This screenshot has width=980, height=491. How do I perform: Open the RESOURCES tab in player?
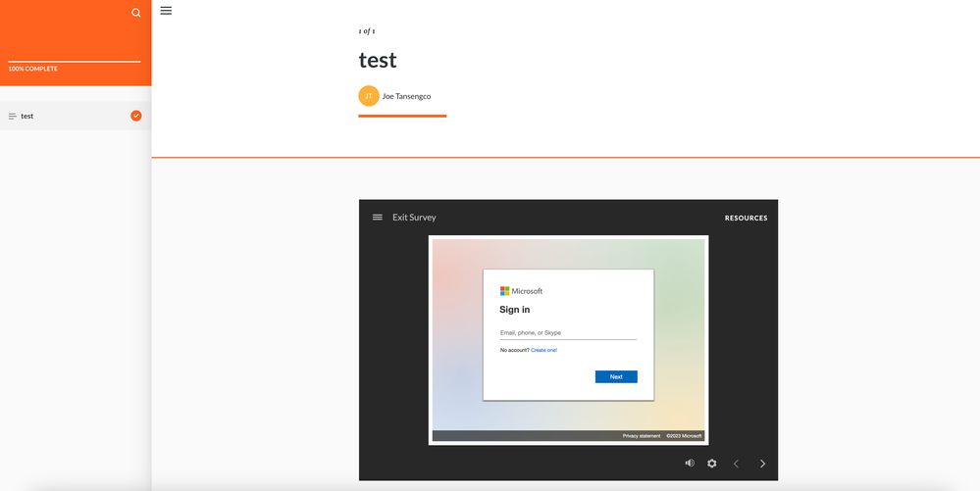tap(747, 218)
